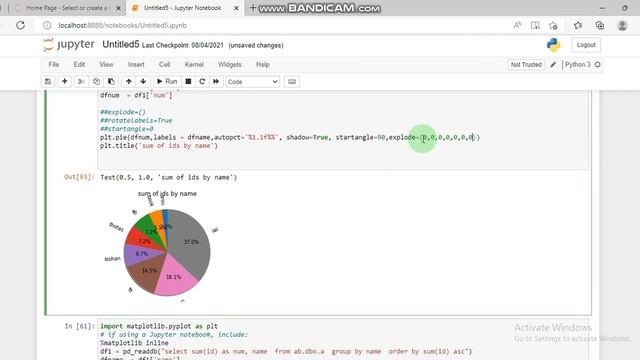Rename the notebook titled Untitled5

[x=120, y=44]
